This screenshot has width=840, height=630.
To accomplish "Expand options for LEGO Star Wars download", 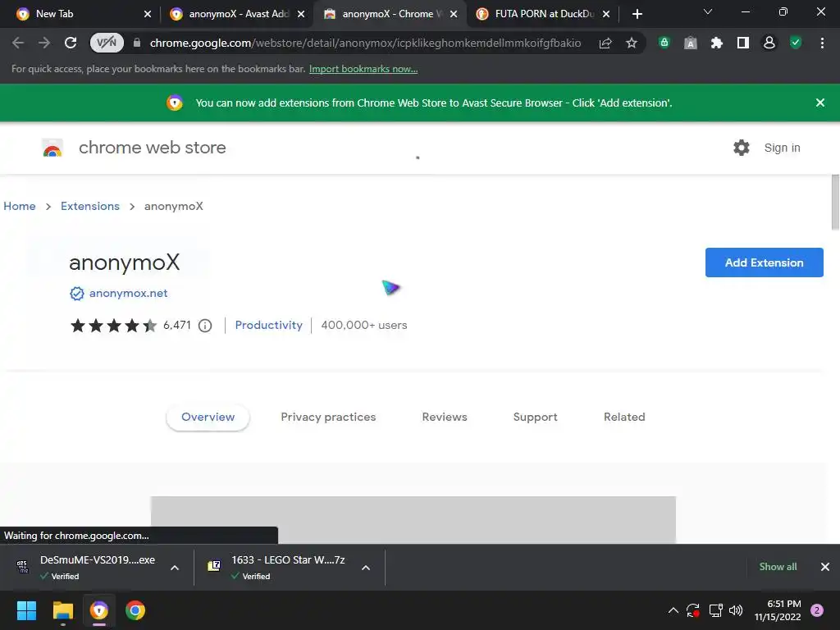I will [x=366, y=568].
